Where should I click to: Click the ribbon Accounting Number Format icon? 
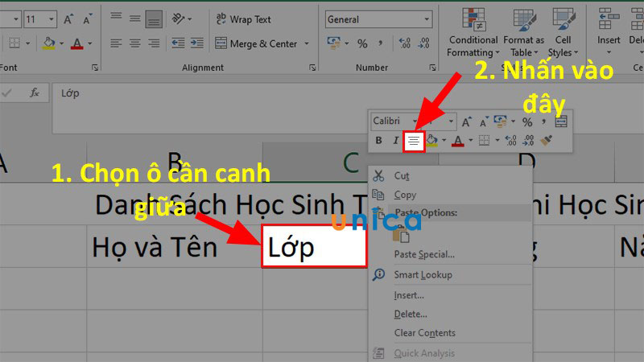pyautogui.click(x=333, y=43)
